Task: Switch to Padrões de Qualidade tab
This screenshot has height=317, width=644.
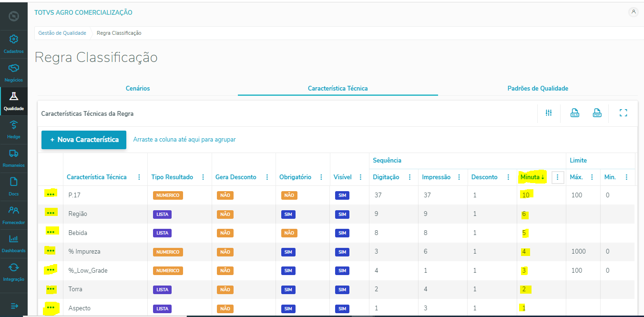Action: [538, 88]
